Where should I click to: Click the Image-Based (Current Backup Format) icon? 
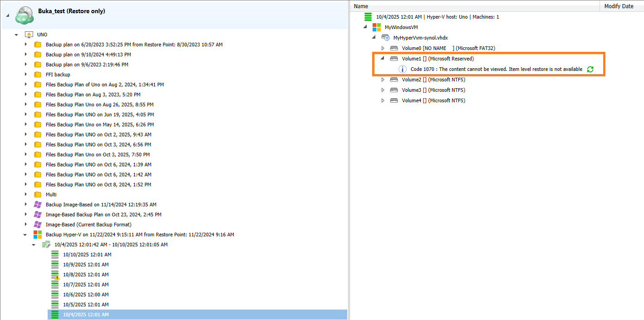pos(38,225)
